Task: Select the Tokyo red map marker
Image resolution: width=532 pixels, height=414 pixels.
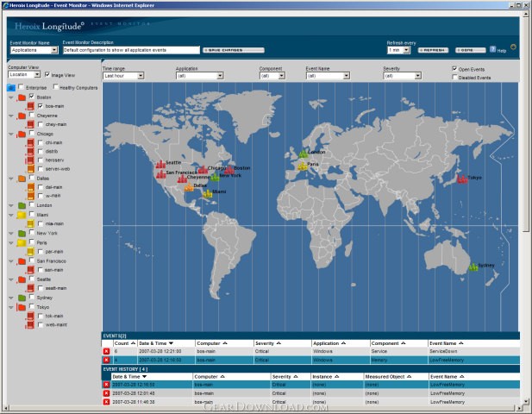Action: (462, 179)
